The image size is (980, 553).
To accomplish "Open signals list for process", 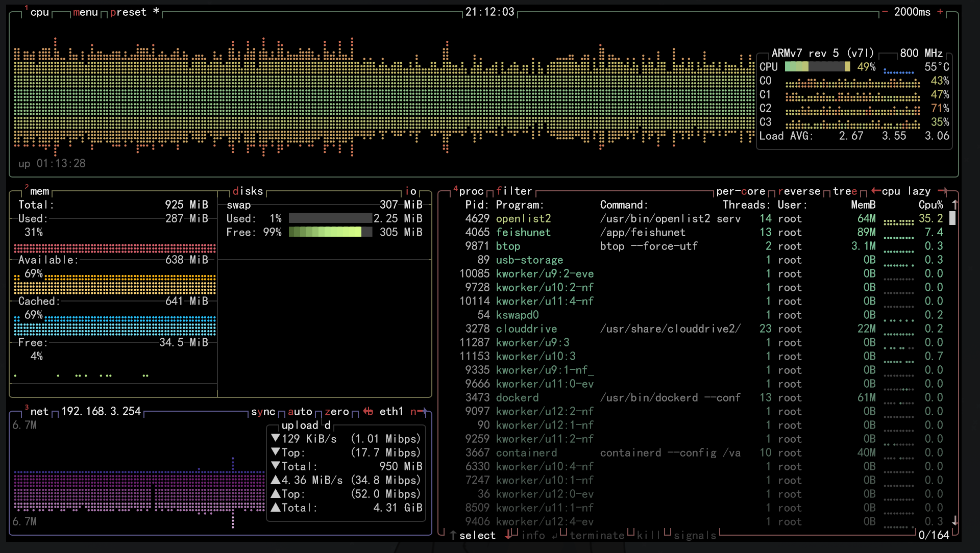I will (x=695, y=536).
